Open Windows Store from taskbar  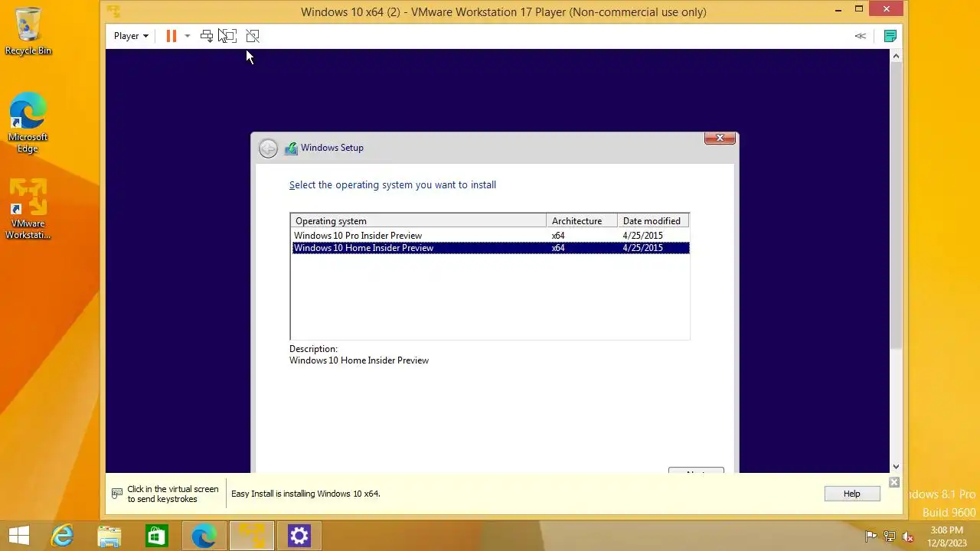tap(157, 536)
